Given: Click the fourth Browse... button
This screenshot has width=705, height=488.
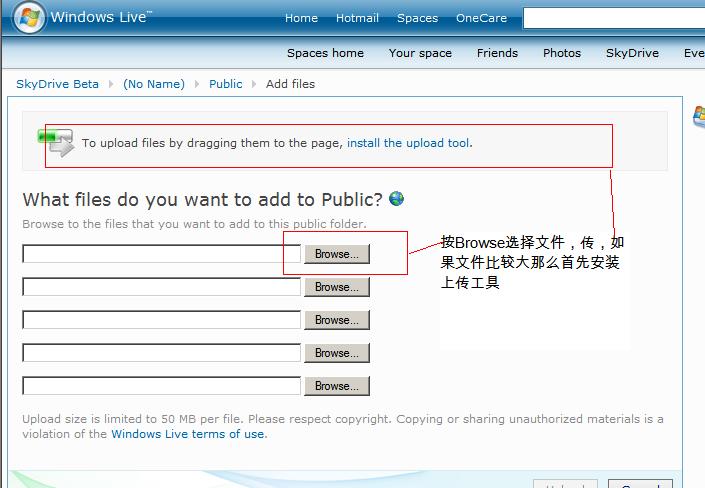Looking at the screenshot, I should (x=337, y=353).
